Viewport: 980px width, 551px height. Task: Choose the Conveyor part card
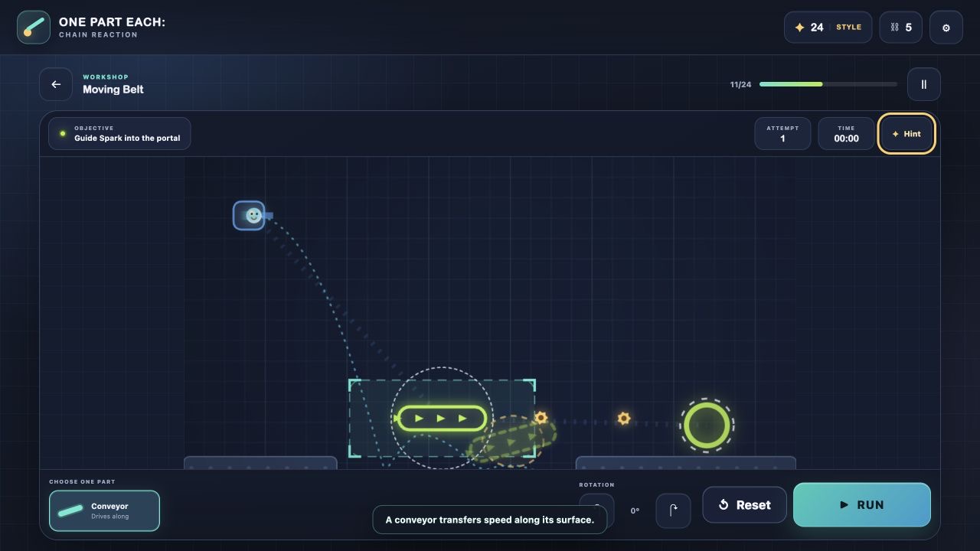(x=104, y=510)
